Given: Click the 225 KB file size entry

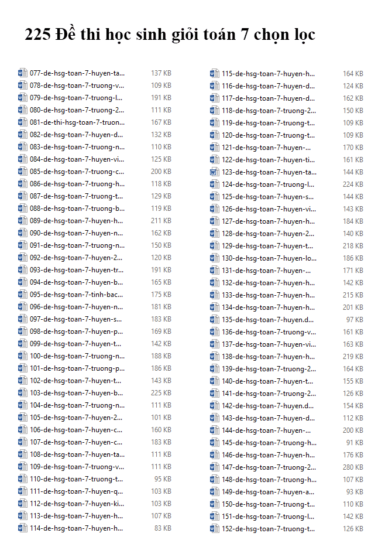Looking at the screenshot, I should pos(161,393).
